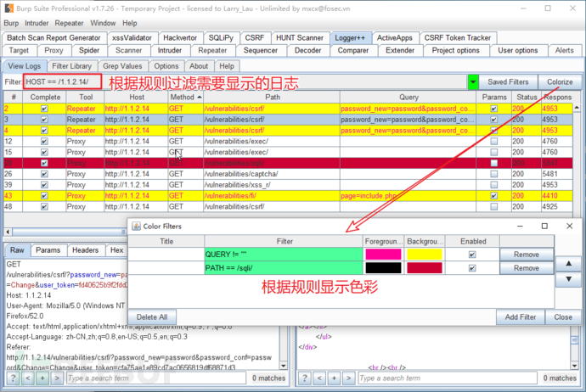The width and height of the screenshot is (586, 392).
Task: Open the Headers tab in request viewer
Action: point(84,250)
